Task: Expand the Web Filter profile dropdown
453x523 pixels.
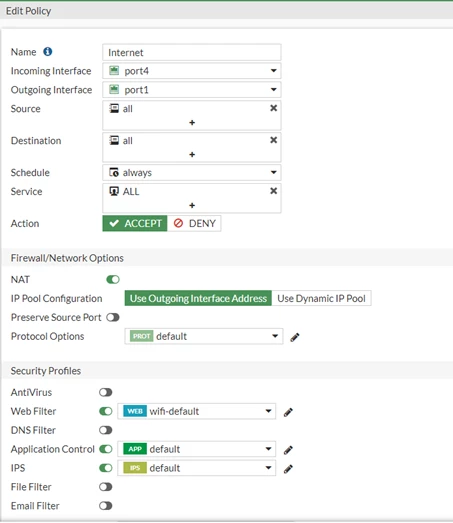Action: click(x=196, y=411)
